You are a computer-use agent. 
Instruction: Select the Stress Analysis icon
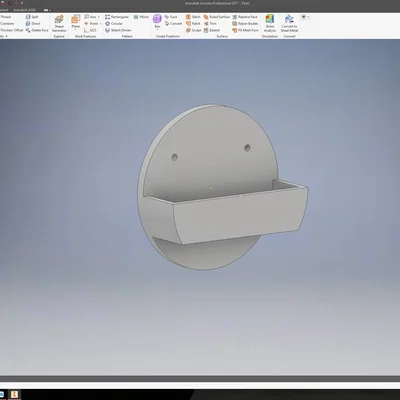(270, 23)
